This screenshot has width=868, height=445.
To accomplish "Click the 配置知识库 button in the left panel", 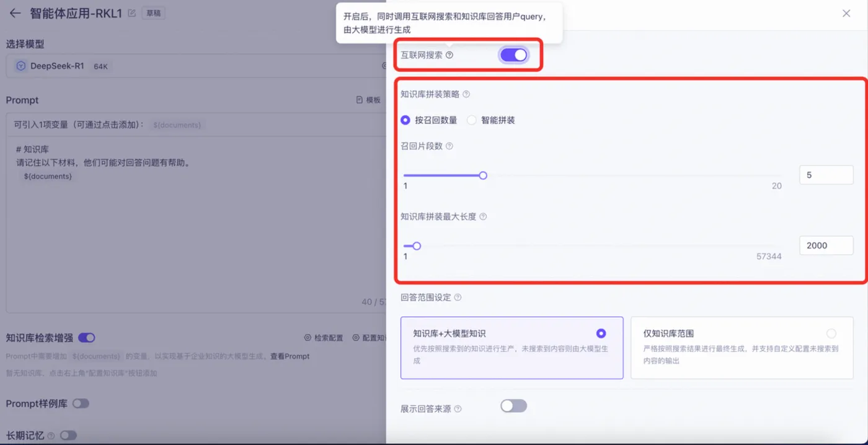I will [x=370, y=338].
